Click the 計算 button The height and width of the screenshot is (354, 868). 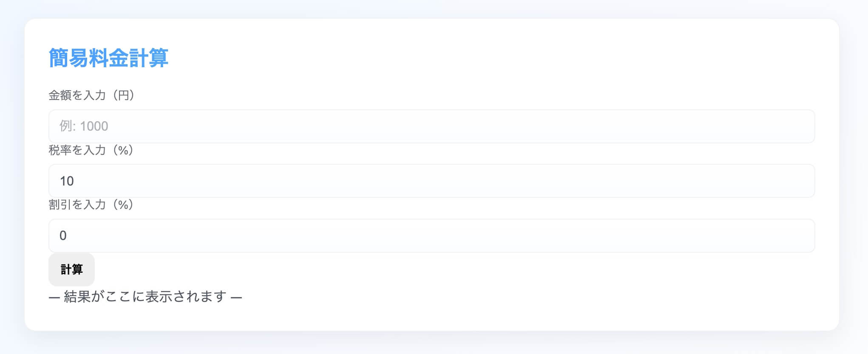(x=71, y=269)
